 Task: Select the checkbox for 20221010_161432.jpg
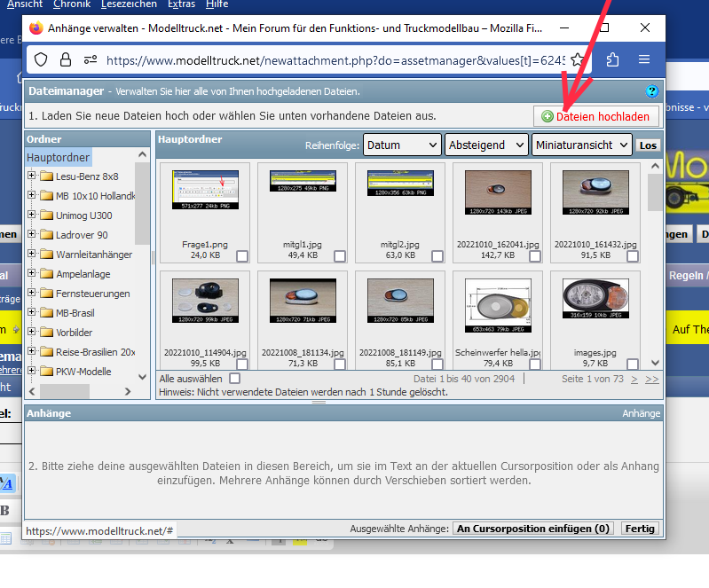tap(633, 256)
